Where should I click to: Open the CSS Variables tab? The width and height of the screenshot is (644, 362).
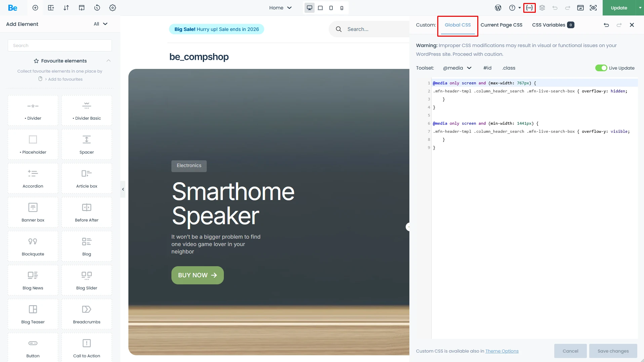(549, 25)
